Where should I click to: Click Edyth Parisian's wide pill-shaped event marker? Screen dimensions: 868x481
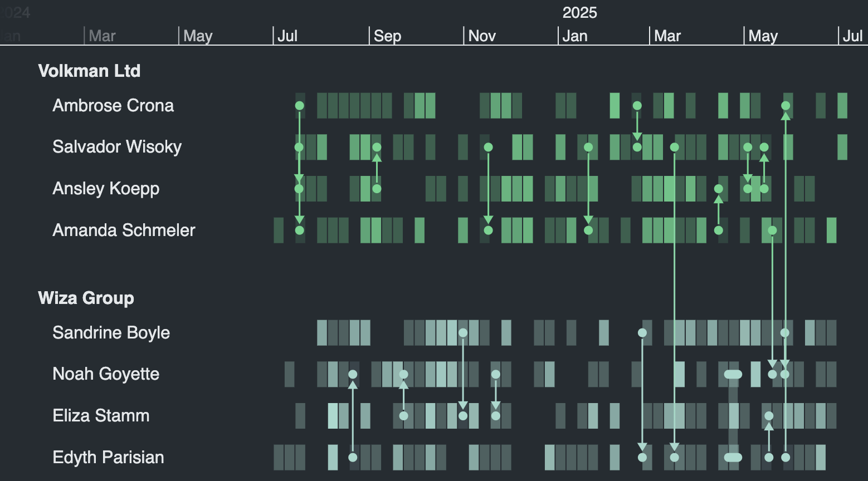[733, 458]
